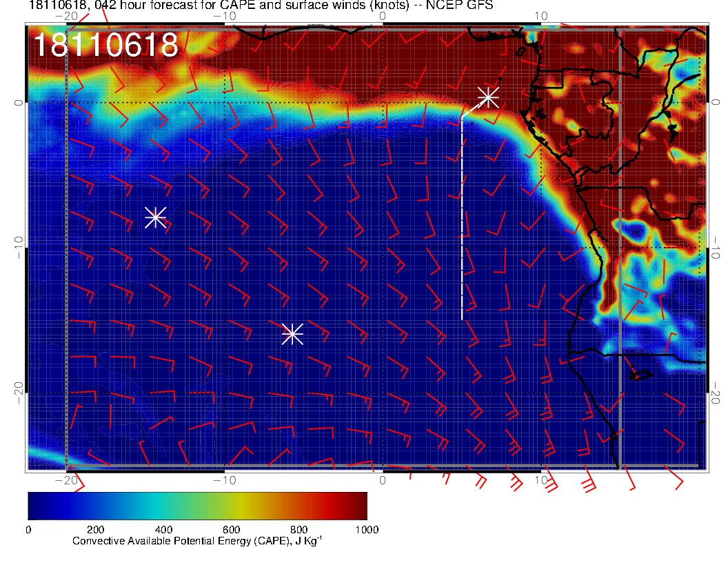
Task: Click the white asterisk marker near the equator
Action: 488,97
